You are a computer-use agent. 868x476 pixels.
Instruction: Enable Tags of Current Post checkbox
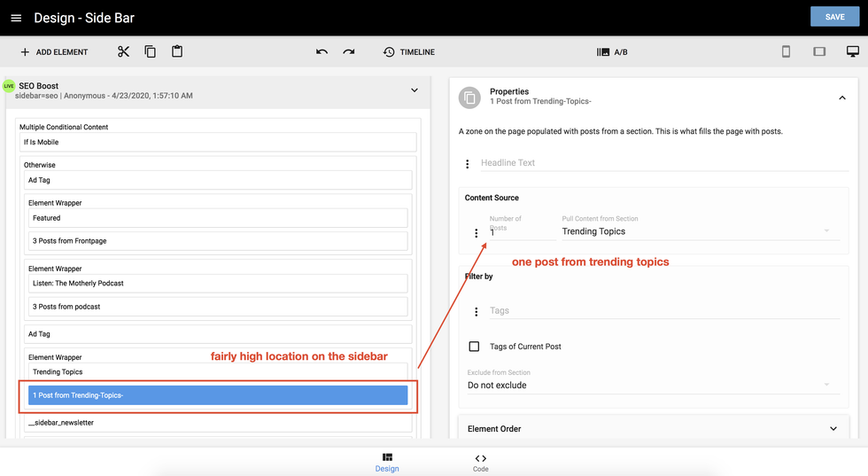coord(474,347)
